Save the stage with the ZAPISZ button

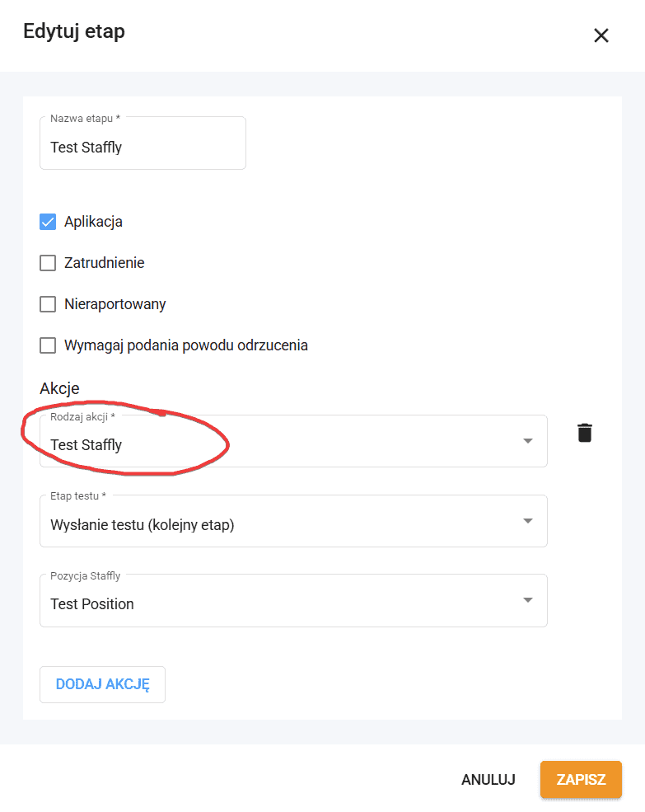tap(581, 780)
